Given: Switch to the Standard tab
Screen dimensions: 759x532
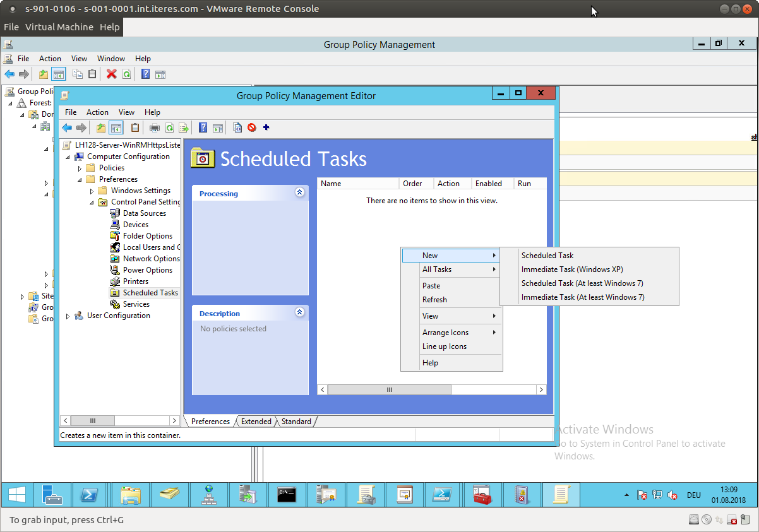Looking at the screenshot, I should coord(296,422).
